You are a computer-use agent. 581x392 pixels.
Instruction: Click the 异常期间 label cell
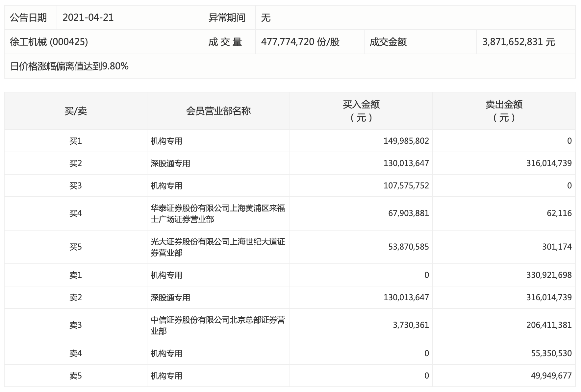[227, 17]
